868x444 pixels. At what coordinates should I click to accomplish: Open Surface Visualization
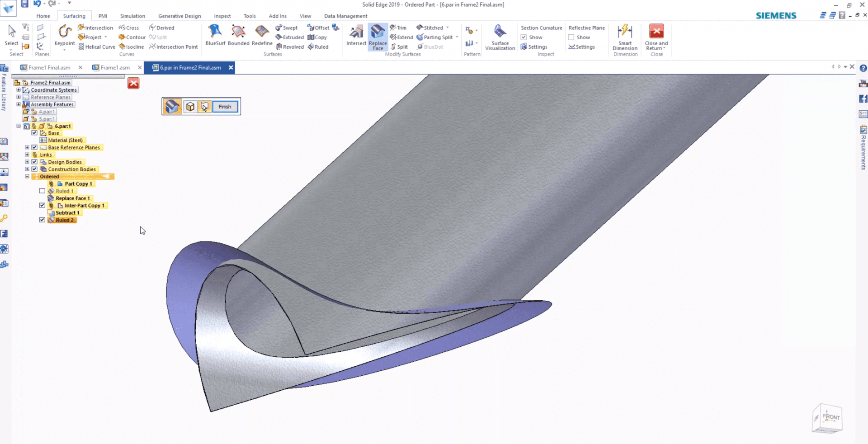500,37
